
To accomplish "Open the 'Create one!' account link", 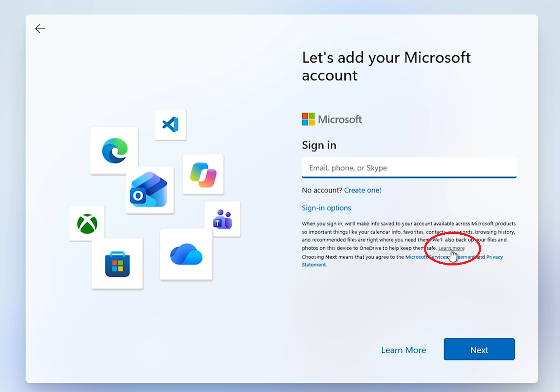I will (x=363, y=190).
